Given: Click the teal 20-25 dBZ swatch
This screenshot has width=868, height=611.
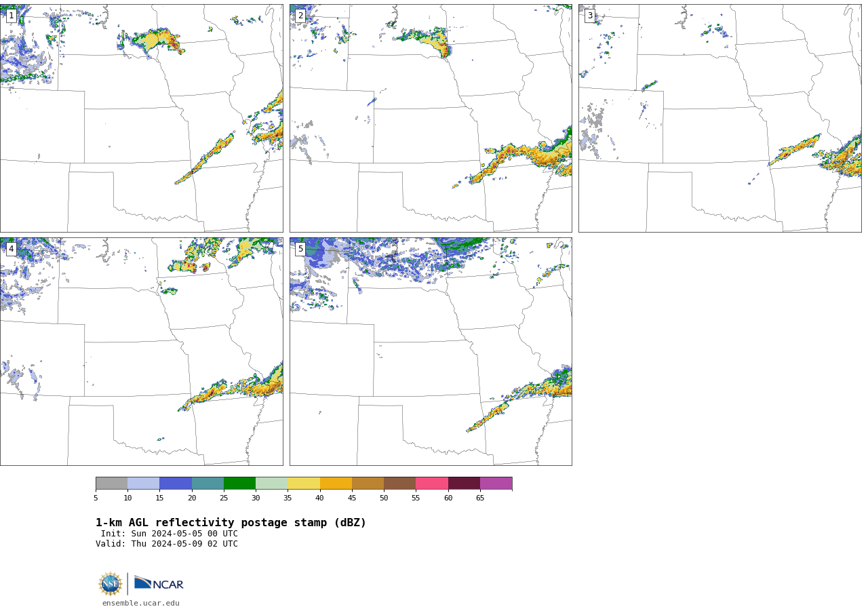Looking at the screenshot, I should click(208, 484).
